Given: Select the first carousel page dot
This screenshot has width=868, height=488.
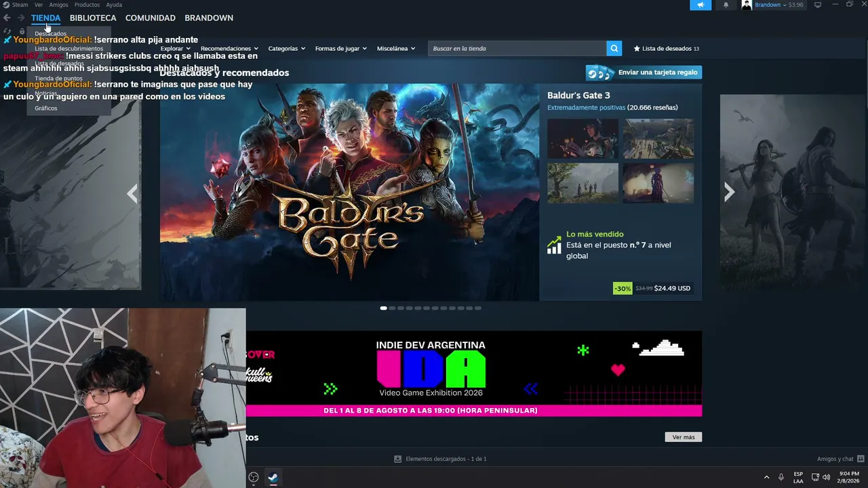Looking at the screenshot, I should [x=383, y=308].
